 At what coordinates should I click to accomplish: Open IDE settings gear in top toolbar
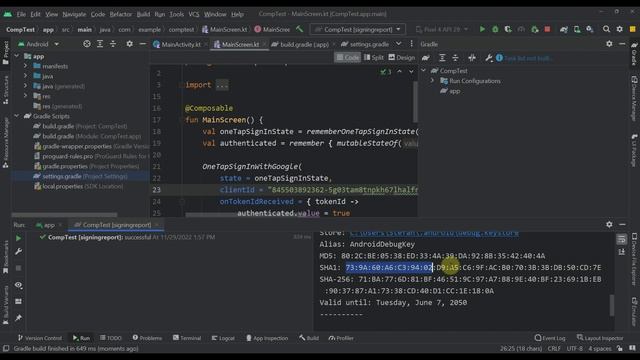(620, 29)
